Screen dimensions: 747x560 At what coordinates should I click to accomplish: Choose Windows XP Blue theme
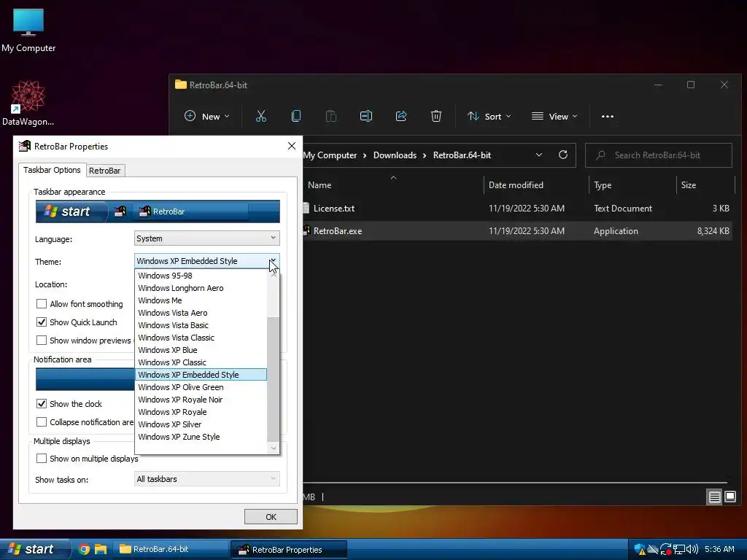click(201, 350)
